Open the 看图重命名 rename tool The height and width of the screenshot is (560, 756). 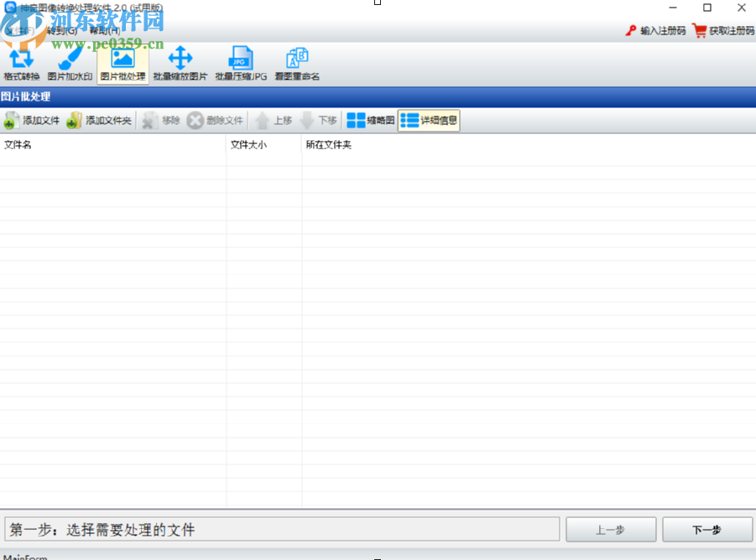point(295,63)
